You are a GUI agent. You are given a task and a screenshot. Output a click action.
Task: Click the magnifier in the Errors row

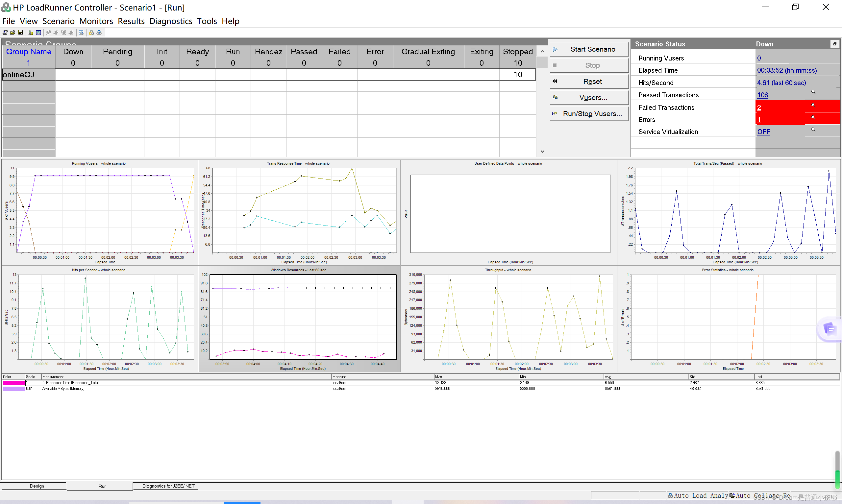point(813,117)
